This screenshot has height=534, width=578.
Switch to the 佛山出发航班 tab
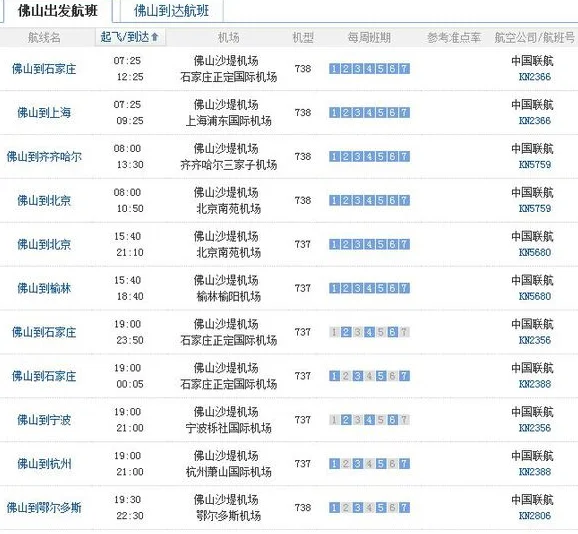58,11
